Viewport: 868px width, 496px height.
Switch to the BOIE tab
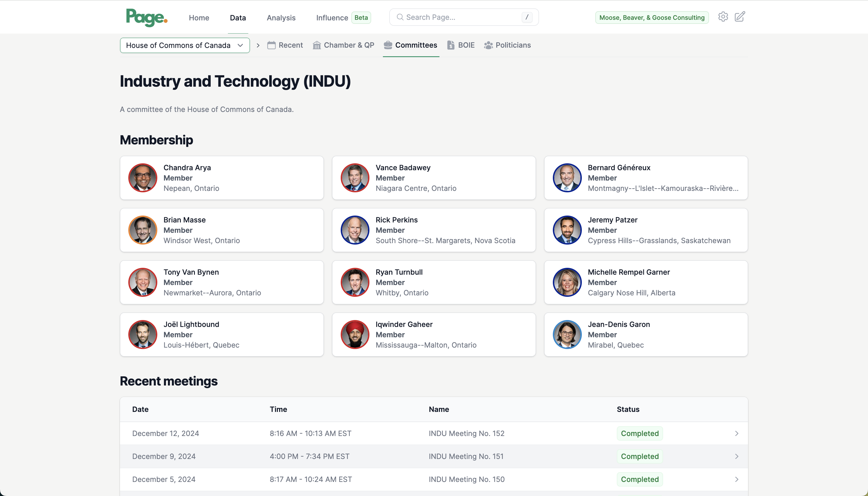tap(461, 45)
